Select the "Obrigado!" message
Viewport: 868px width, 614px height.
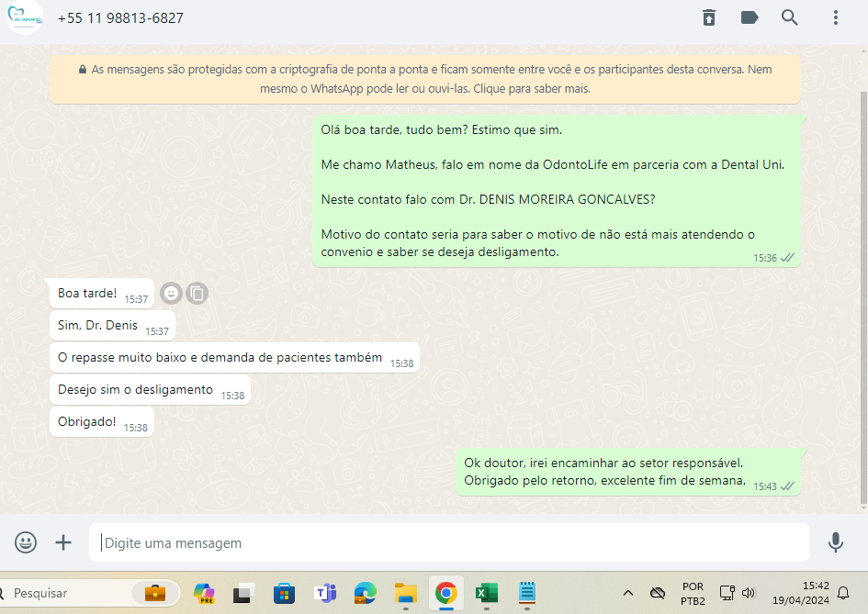coord(102,421)
